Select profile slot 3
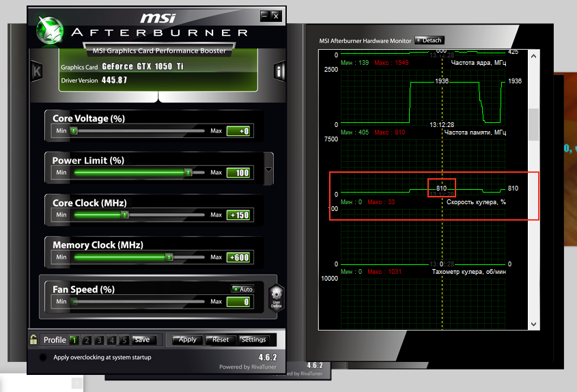 click(x=99, y=340)
